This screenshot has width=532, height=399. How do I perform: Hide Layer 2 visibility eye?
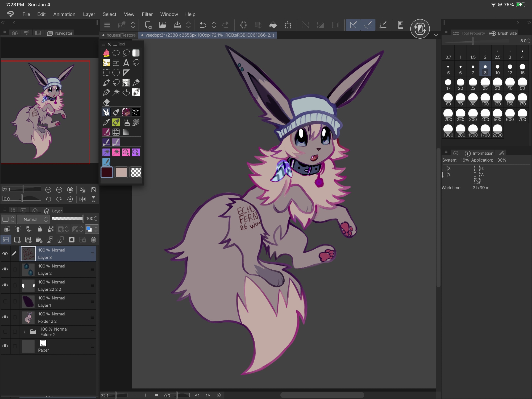pyautogui.click(x=5, y=269)
